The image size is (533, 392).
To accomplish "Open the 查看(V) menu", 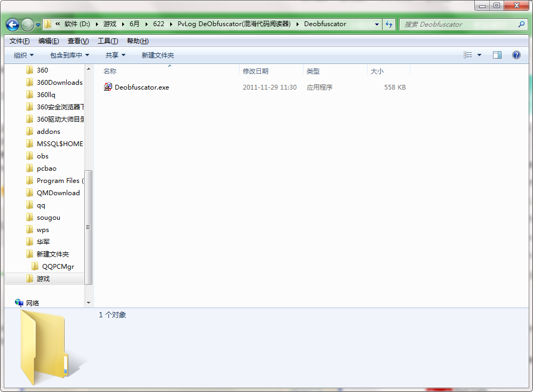I will click(x=78, y=41).
